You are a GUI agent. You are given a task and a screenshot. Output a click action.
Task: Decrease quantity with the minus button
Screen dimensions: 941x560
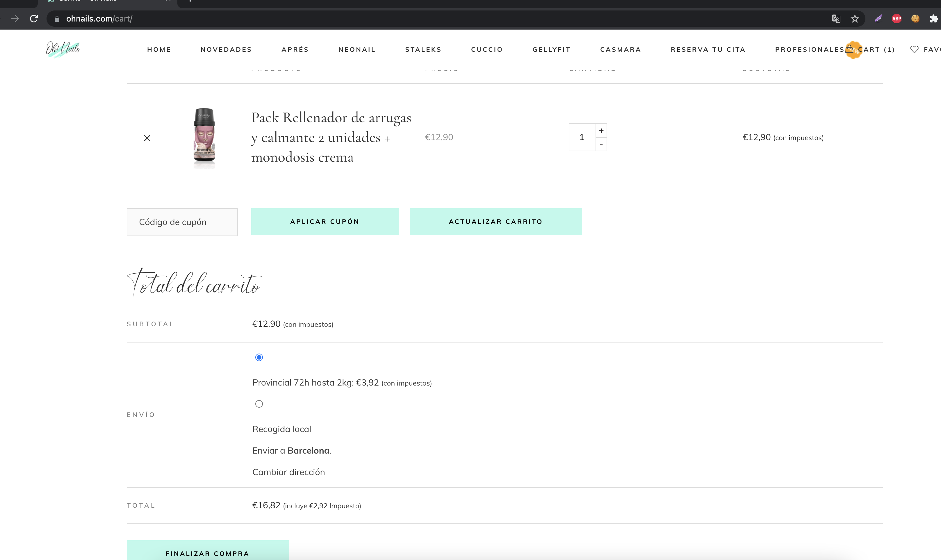(601, 144)
